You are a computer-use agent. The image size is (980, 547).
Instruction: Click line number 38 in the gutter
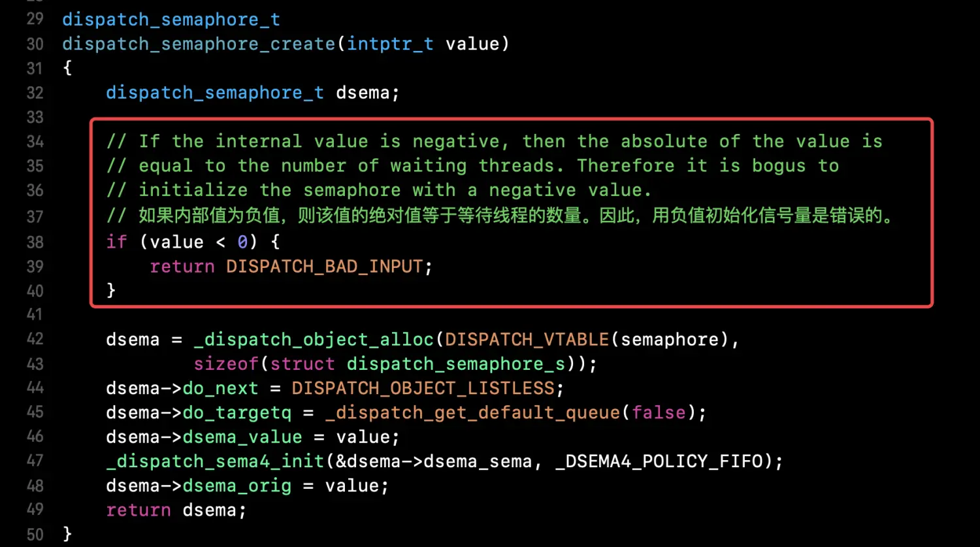[x=35, y=242]
